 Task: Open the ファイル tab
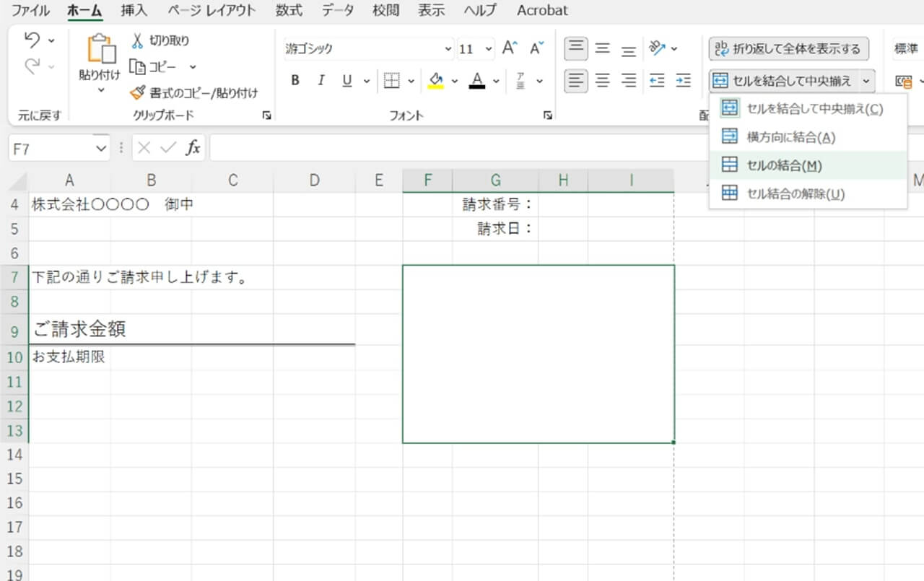coord(31,10)
